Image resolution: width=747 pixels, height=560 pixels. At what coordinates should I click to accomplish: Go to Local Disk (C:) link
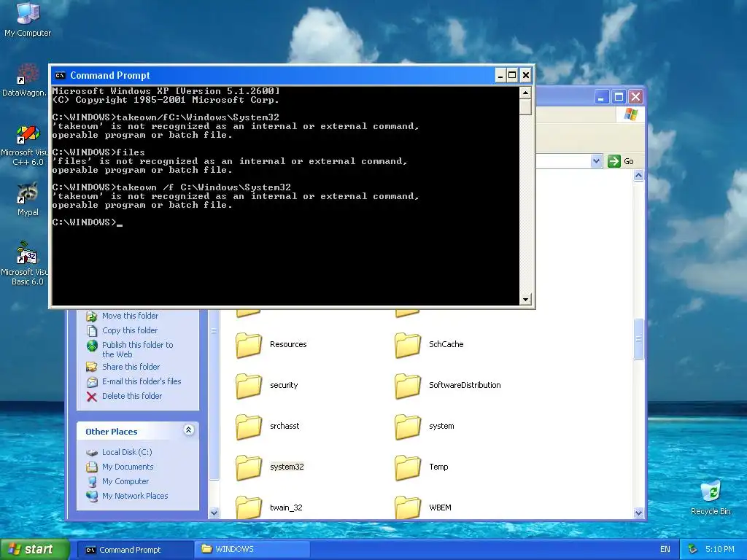(127, 452)
